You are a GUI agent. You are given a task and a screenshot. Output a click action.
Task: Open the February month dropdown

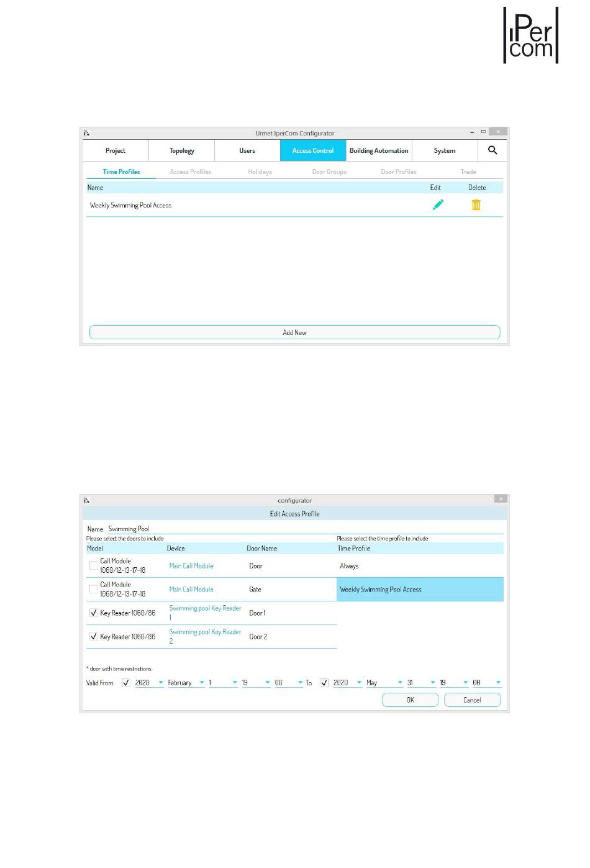(x=186, y=682)
